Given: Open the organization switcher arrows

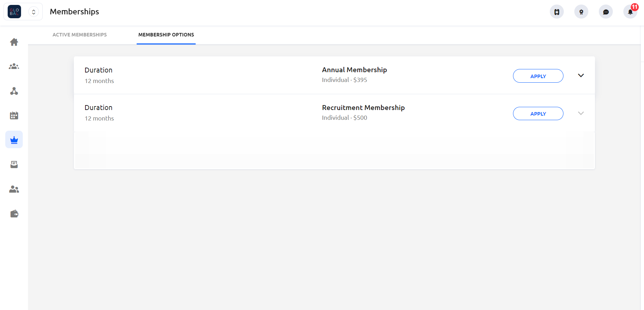Looking at the screenshot, I should 34,12.
